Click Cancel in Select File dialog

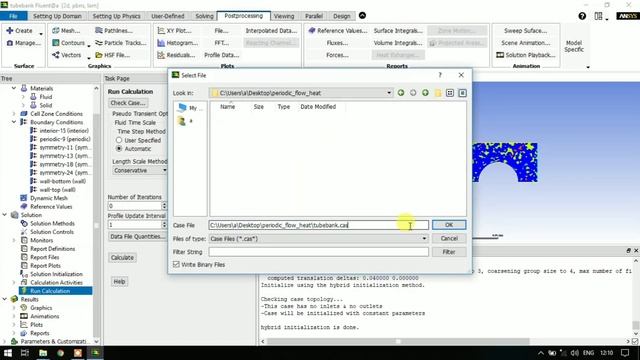pos(449,238)
